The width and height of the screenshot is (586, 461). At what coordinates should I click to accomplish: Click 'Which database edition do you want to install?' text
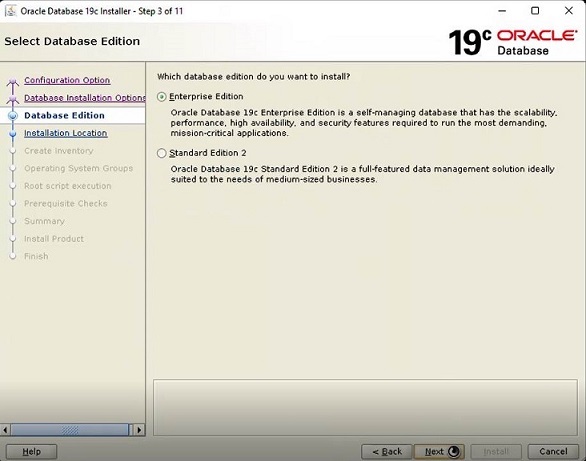click(x=253, y=77)
